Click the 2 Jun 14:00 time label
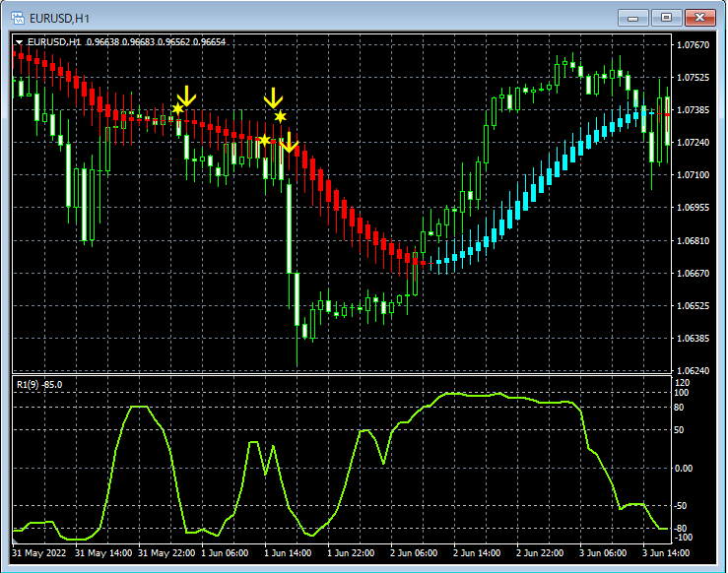 click(477, 553)
